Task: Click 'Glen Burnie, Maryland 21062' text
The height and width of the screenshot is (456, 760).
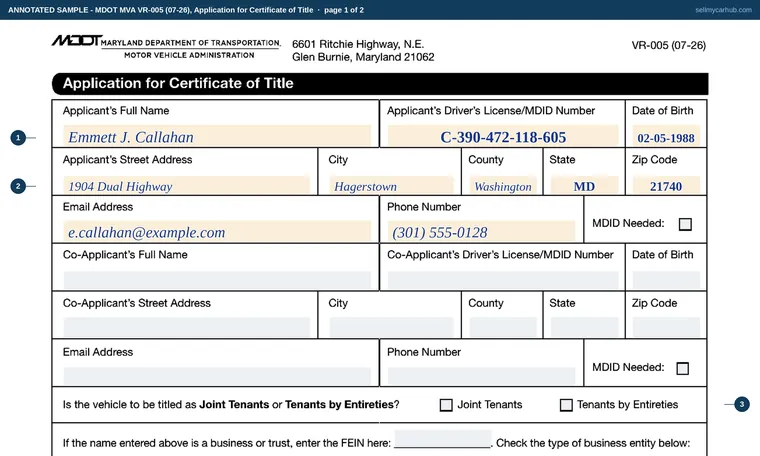Action: click(x=363, y=57)
